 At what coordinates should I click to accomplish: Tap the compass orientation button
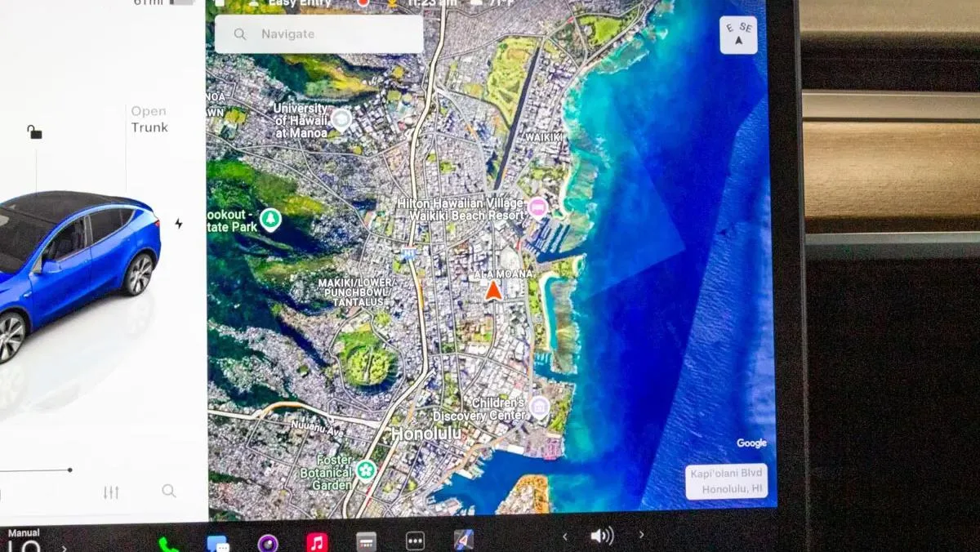738,35
